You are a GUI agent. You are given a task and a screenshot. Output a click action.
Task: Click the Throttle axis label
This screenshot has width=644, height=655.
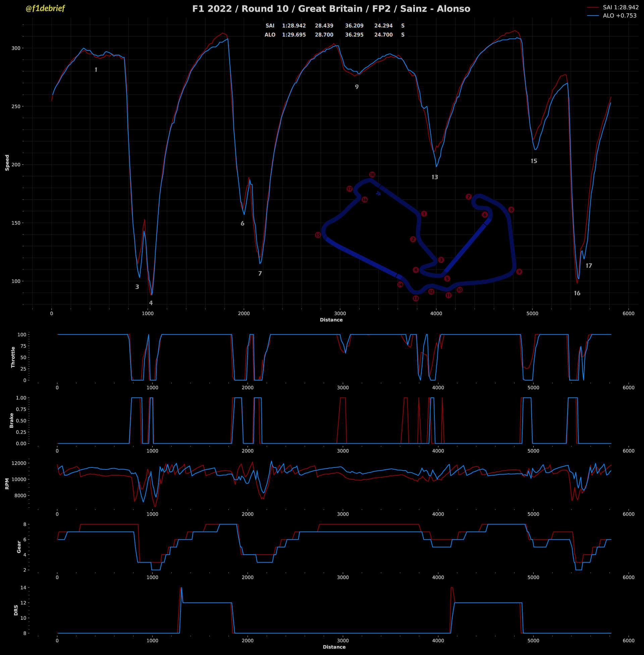(x=13, y=357)
